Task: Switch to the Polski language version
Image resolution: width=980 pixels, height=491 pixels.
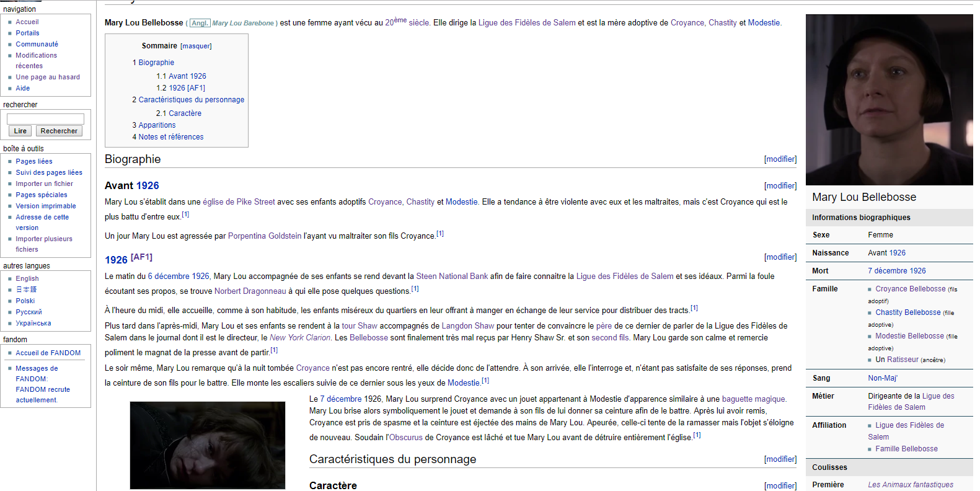Action: 25,301
